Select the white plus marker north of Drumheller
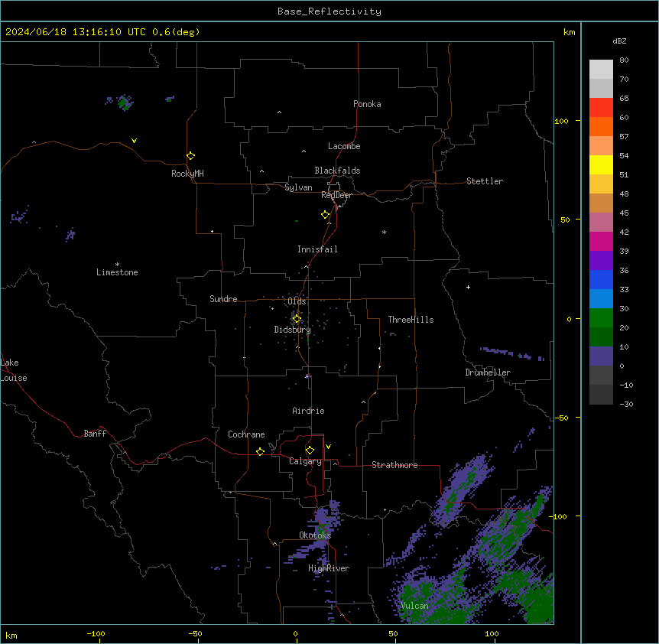 468,287
